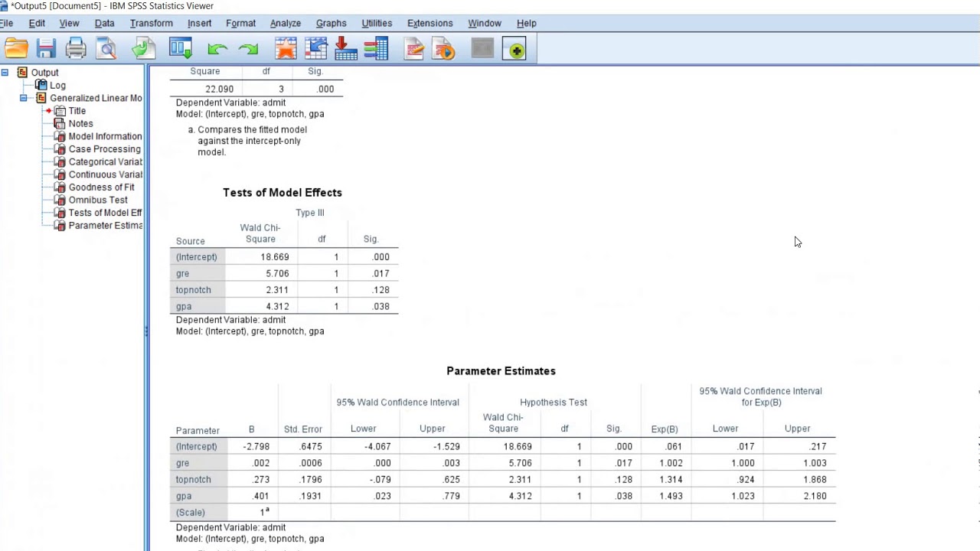Click Omnibus chi-square value 22.090
This screenshot has height=551, width=980.
[x=220, y=89]
